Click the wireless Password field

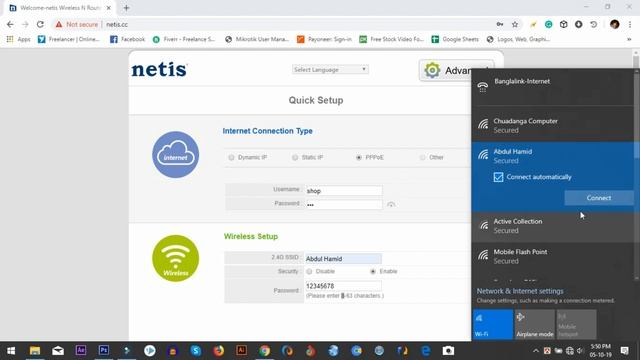[x=343, y=286]
